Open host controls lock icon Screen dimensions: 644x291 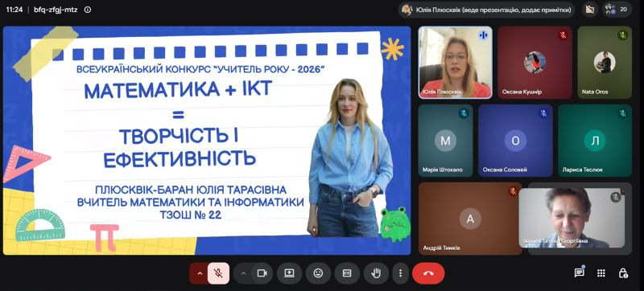(622, 273)
